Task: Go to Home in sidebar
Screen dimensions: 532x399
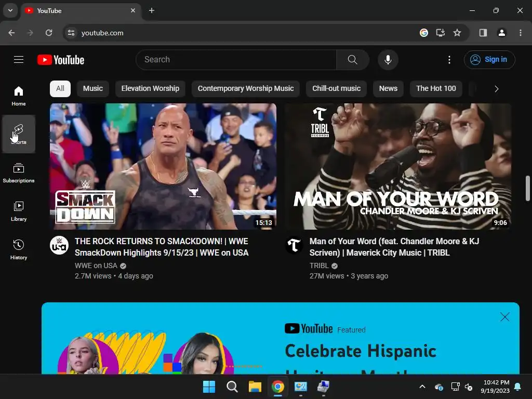Action: coord(19,96)
